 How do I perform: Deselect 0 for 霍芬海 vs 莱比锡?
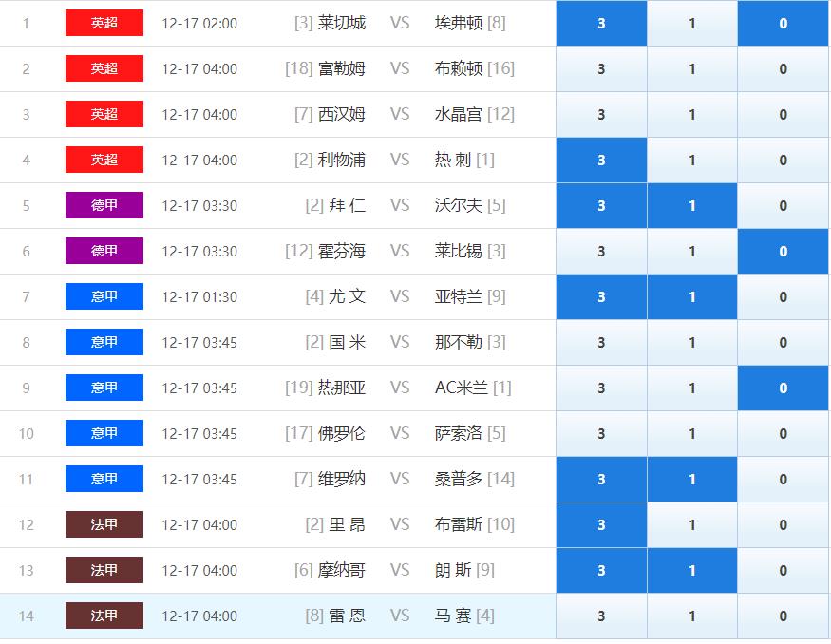[783, 252]
